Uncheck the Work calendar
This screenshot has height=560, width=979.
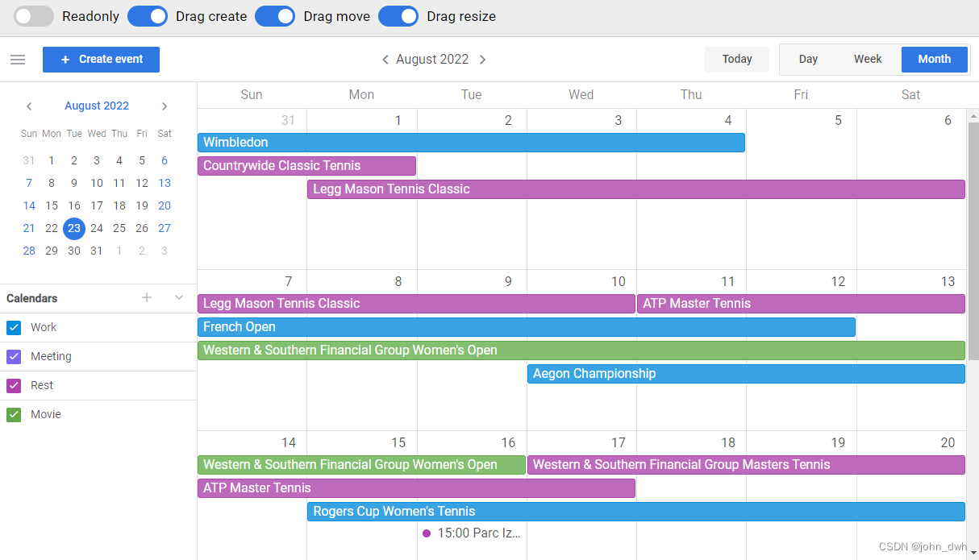tap(13, 327)
